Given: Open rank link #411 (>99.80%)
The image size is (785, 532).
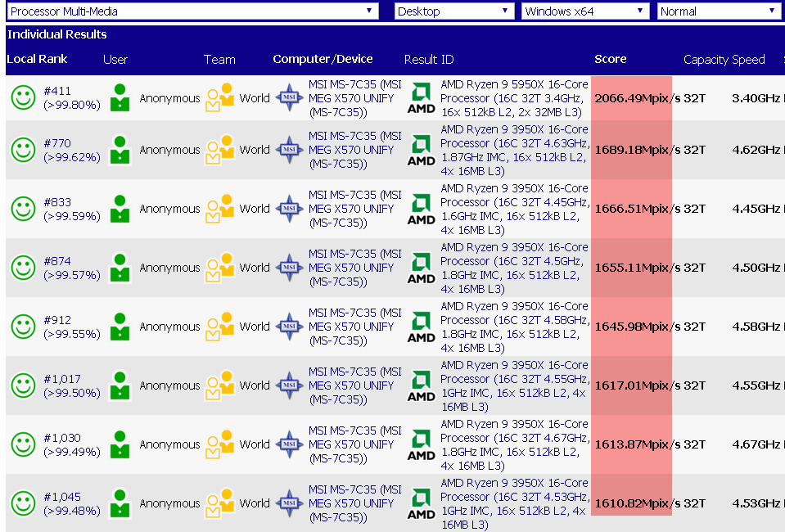Looking at the screenshot, I should pyautogui.click(x=71, y=97).
